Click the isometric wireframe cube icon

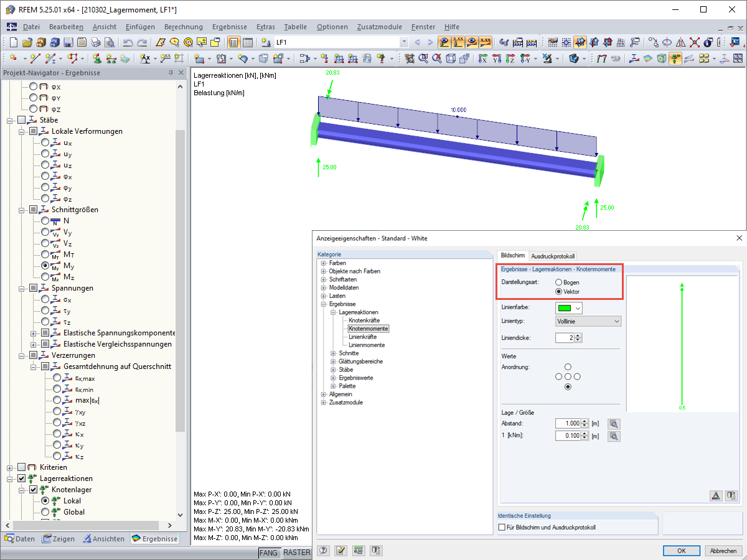click(x=450, y=58)
